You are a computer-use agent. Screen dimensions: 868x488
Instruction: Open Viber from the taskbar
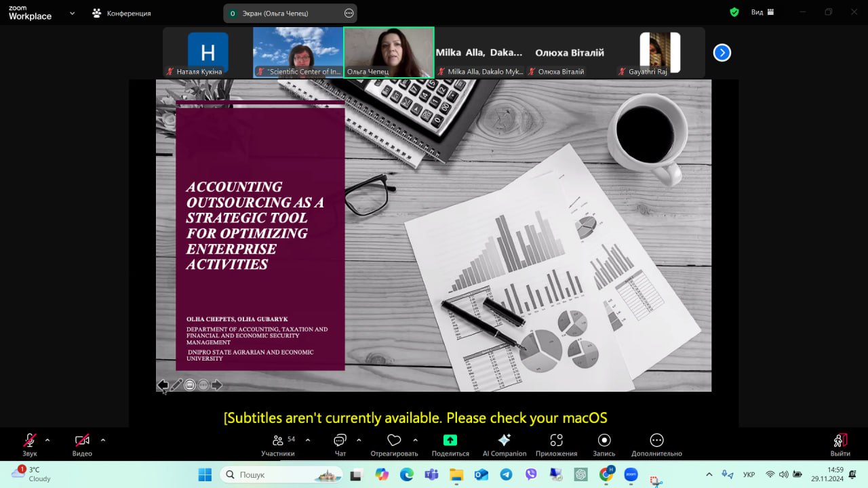tap(531, 474)
